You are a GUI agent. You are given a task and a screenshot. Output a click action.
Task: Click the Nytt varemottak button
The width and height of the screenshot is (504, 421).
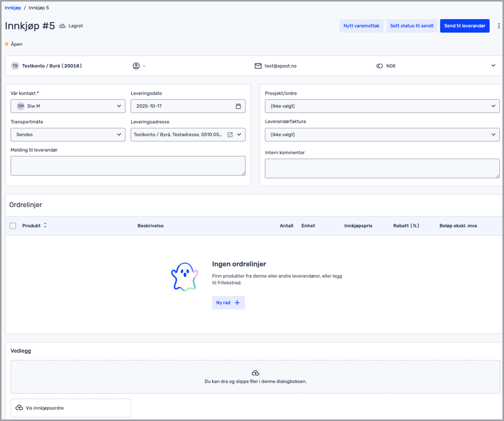(x=361, y=26)
